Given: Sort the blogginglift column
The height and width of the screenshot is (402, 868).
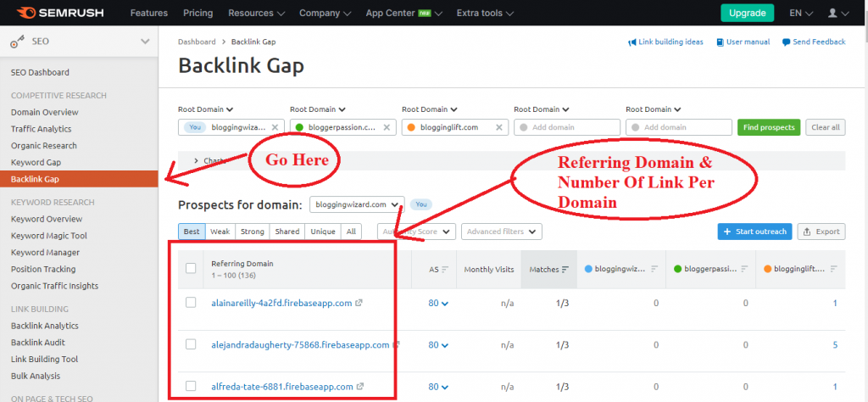Looking at the screenshot, I should coord(834,269).
